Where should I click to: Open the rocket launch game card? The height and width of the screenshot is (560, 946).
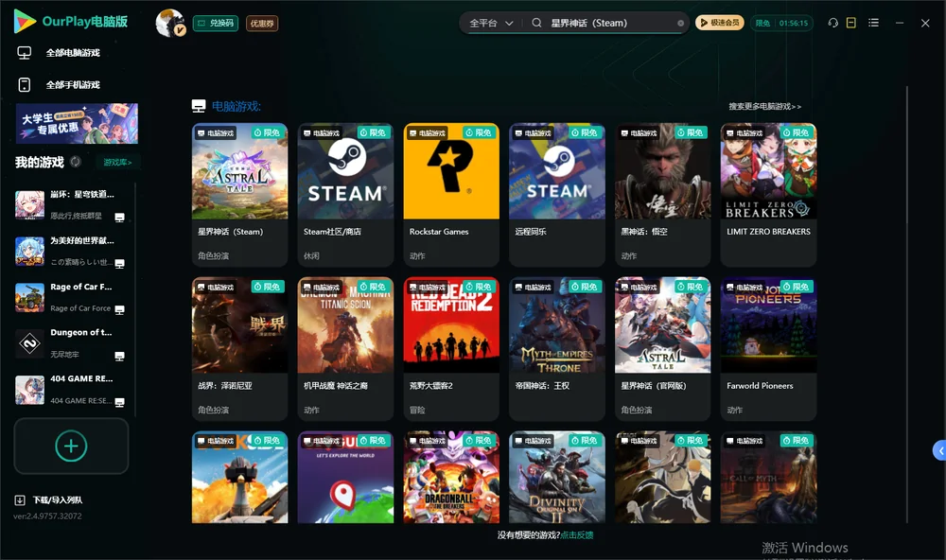(239, 477)
